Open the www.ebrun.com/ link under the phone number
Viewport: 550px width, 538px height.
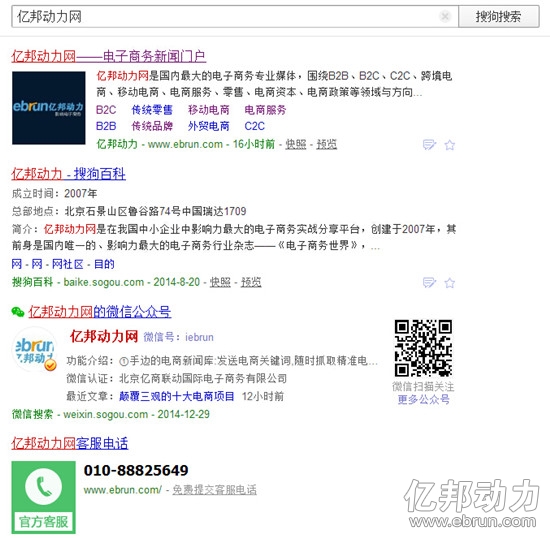pos(122,490)
